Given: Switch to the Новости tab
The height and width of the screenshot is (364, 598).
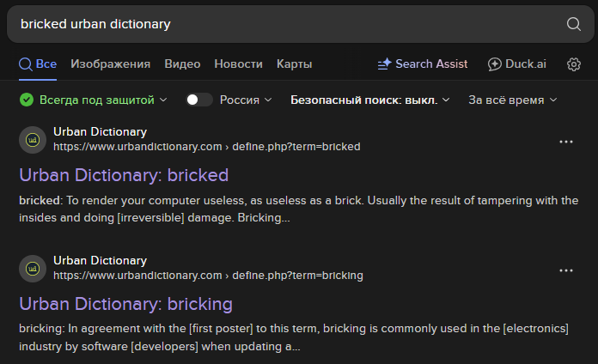Looking at the screenshot, I should (x=238, y=64).
